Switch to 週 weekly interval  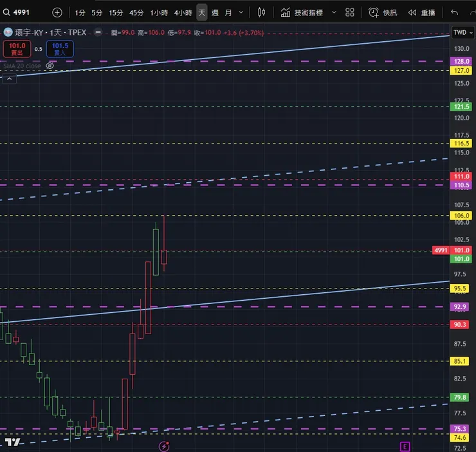click(x=215, y=13)
